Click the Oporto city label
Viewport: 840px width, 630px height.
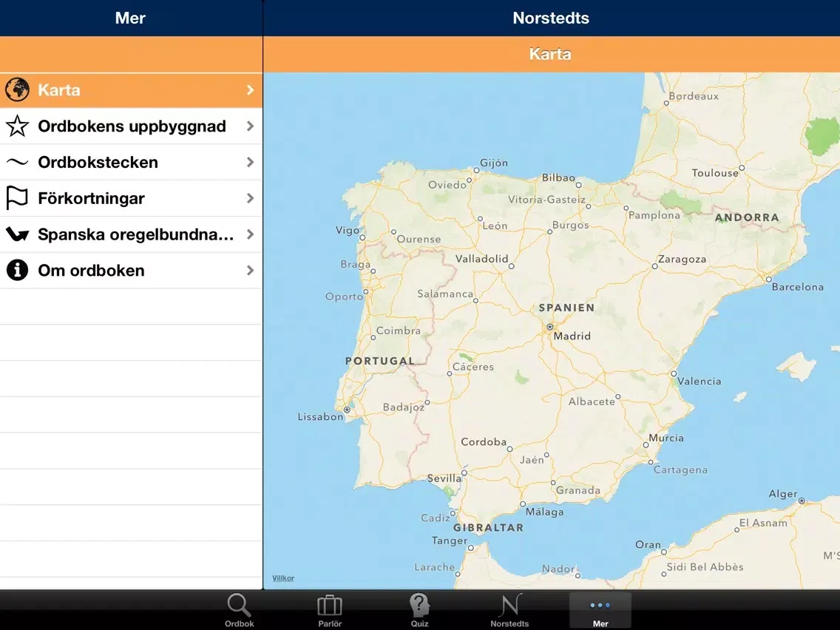coord(344,297)
